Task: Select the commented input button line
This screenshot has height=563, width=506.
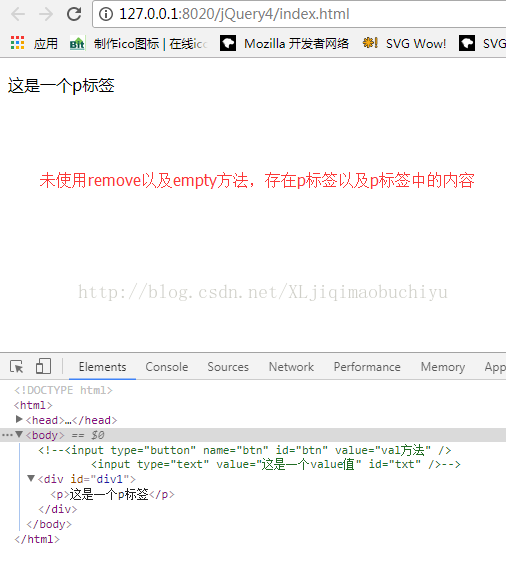Action: (x=245, y=450)
